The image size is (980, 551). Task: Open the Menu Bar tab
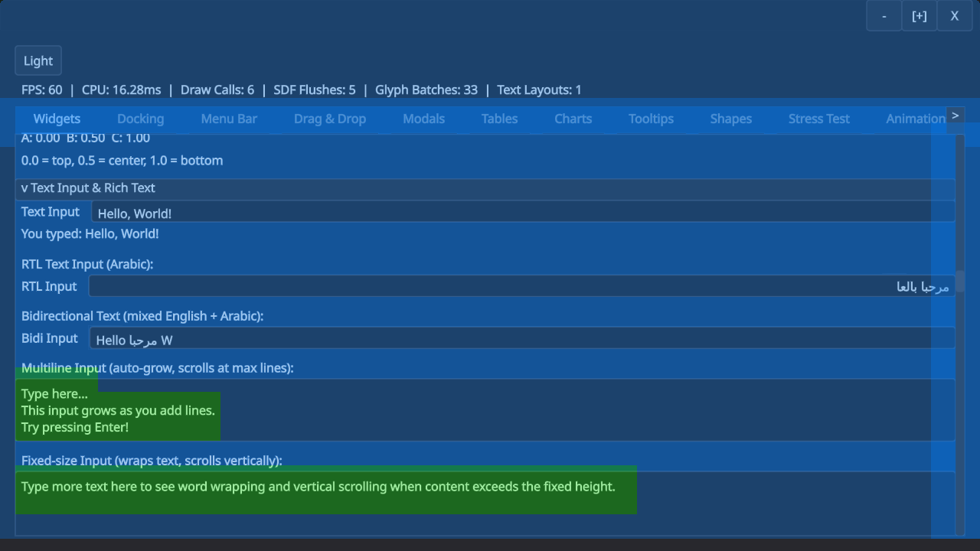229,119
